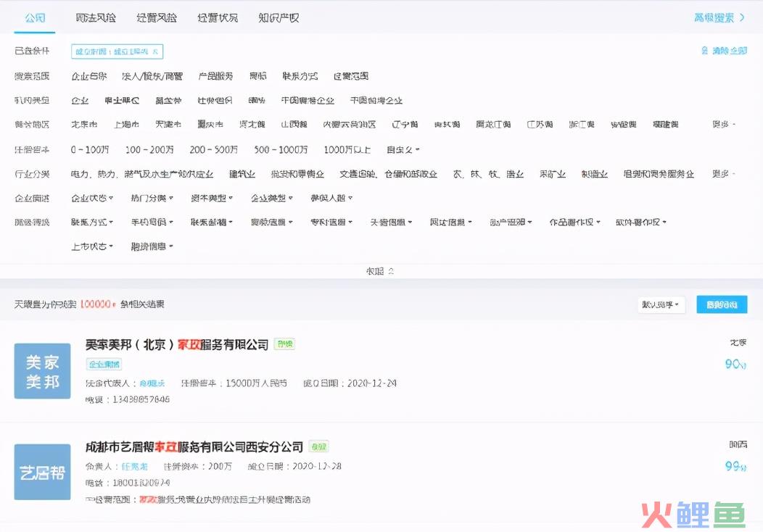
Task: Filter region by 北京市
Action: pyautogui.click(x=84, y=125)
